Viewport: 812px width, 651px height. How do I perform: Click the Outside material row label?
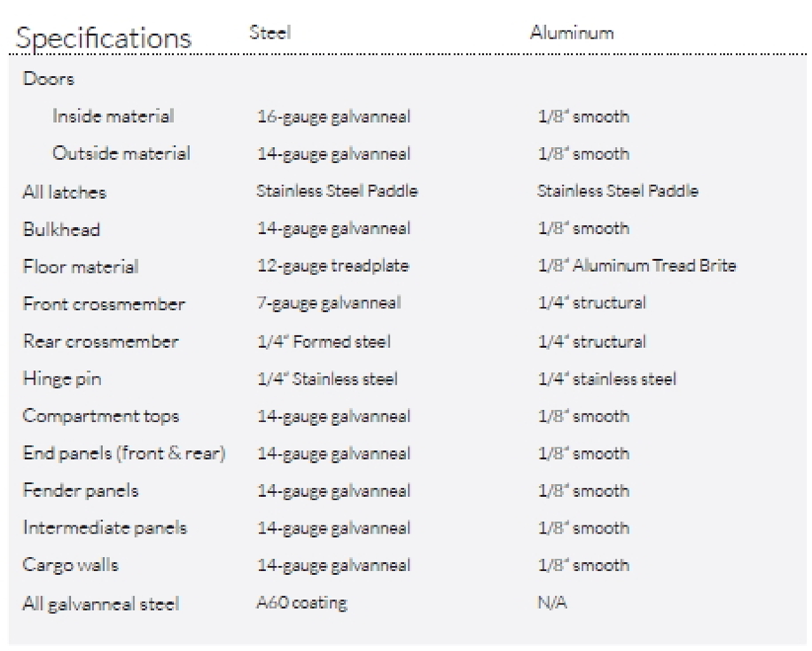click(121, 154)
